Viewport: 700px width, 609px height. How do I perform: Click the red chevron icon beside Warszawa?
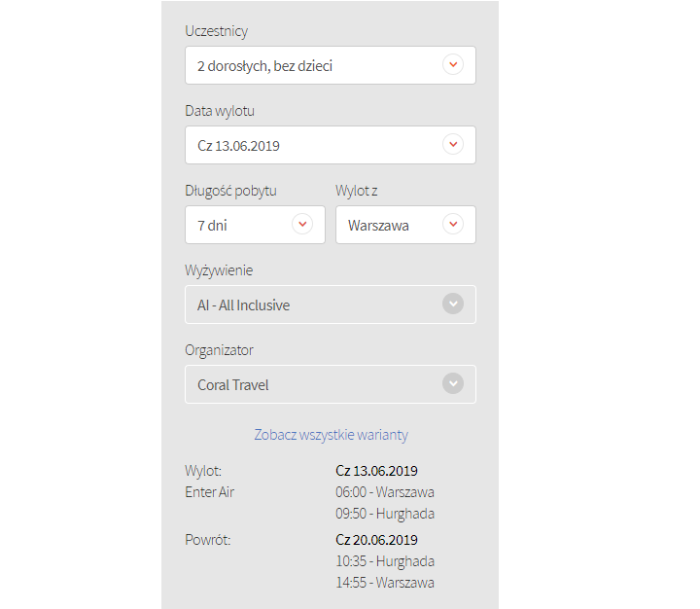point(453,225)
